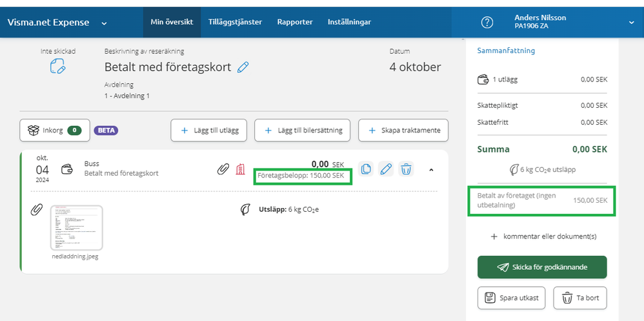Click the red receipt icon on Buss expense
The height and width of the screenshot is (321, 644).
point(240,169)
